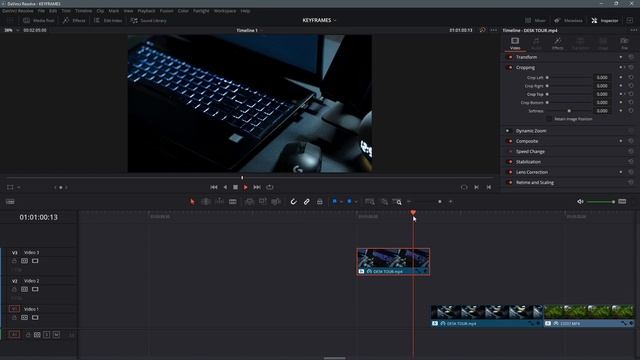Toggle timeline Snapping magnet icon

click(x=293, y=202)
